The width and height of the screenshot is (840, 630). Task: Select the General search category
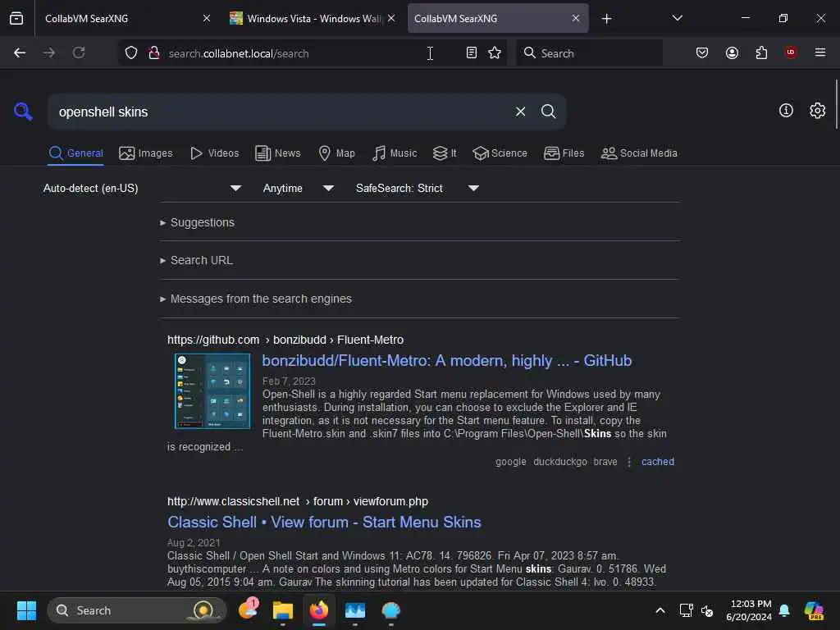tap(76, 153)
